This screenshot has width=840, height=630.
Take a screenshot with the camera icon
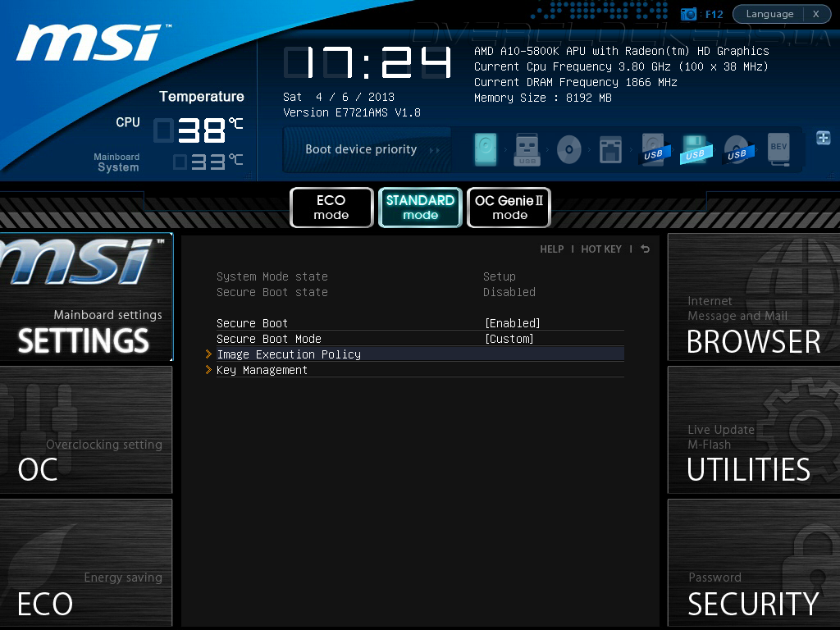click(x=688, y=14)
